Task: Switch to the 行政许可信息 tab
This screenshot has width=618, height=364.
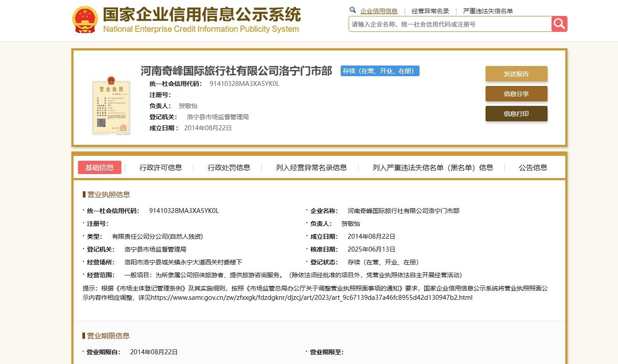Action: tap(161, 167)
